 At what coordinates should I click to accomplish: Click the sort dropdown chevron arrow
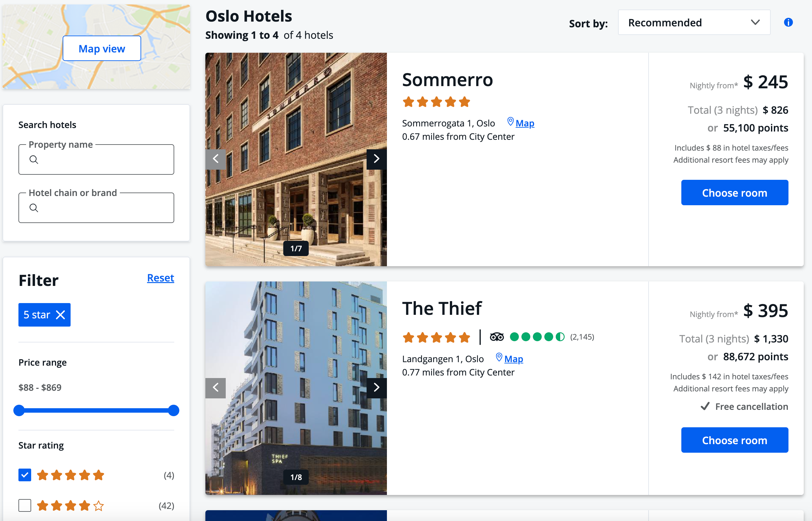click(755, 22)
